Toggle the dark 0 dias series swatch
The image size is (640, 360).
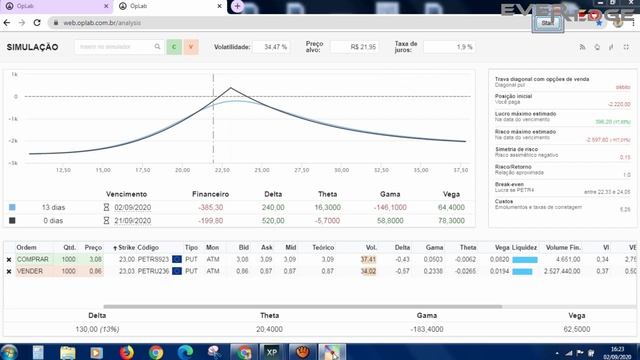point(12,220)
